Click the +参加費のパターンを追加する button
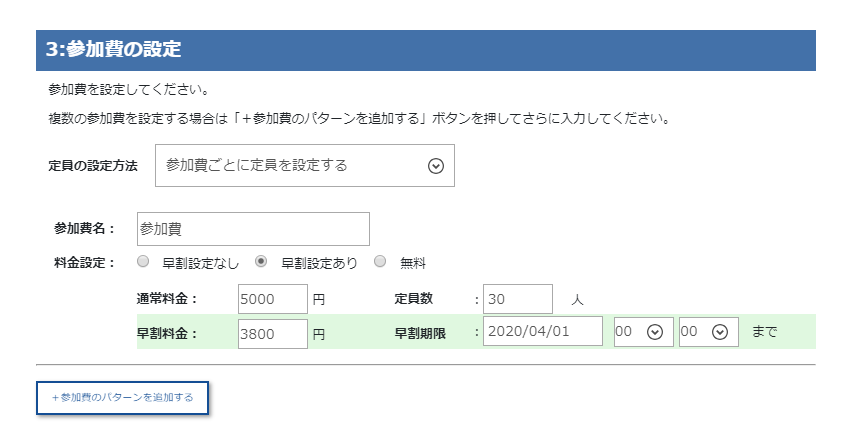The height and width of the screenshot is (427, 864). (122, 398)
